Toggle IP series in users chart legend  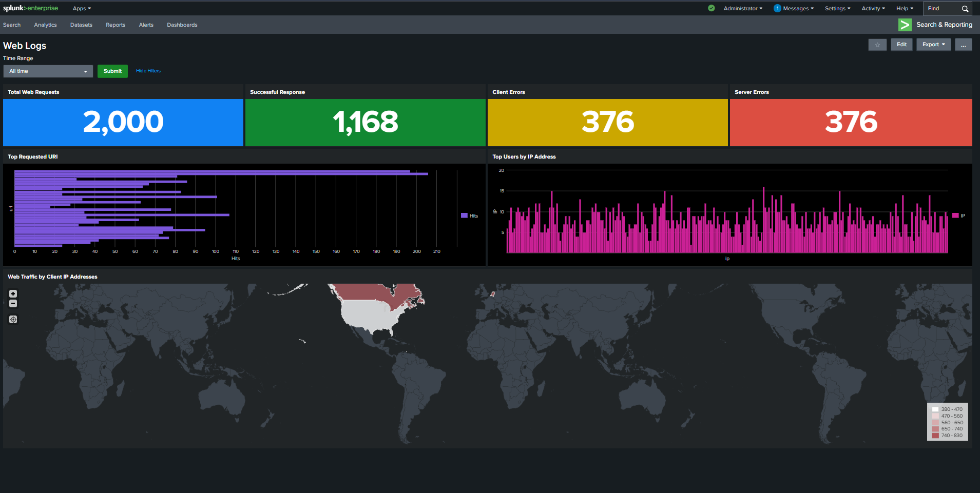pos(958,216)
